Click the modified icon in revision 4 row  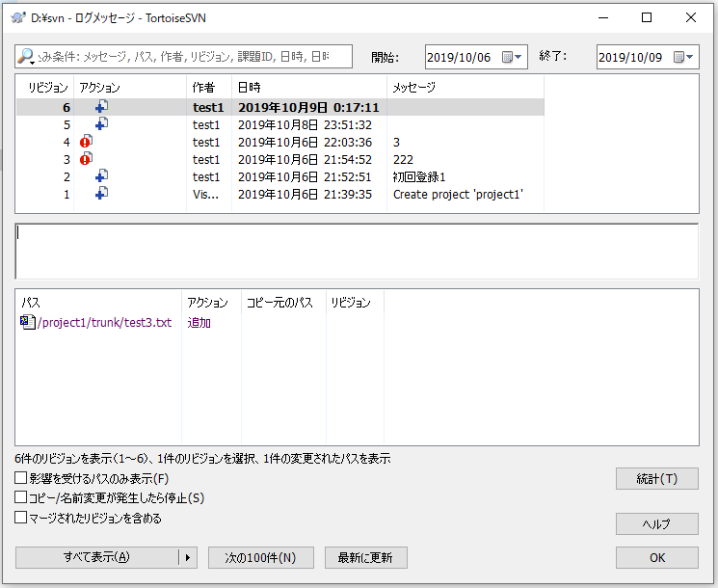(x=86, y=141)
